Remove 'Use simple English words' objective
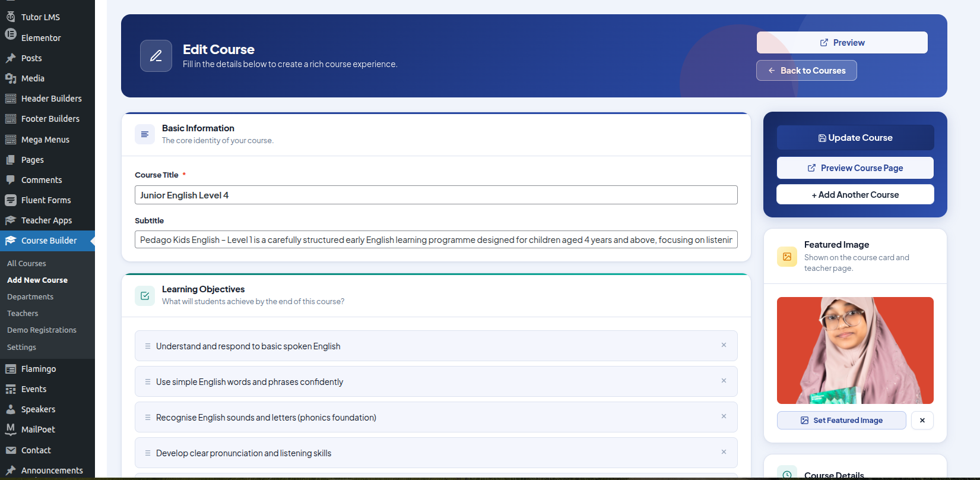This screenshot has height=480, width=980. pyautogui.click(x=724, y=381)
